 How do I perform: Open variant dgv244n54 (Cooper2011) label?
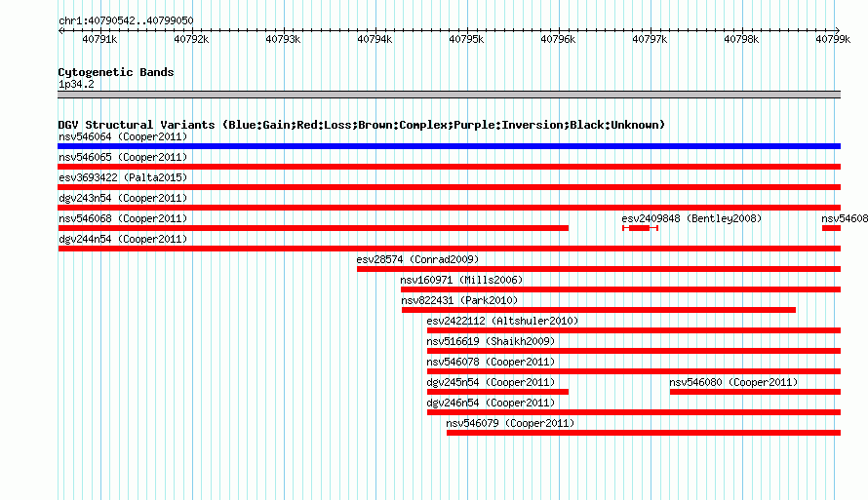click(x=123, y=239)
